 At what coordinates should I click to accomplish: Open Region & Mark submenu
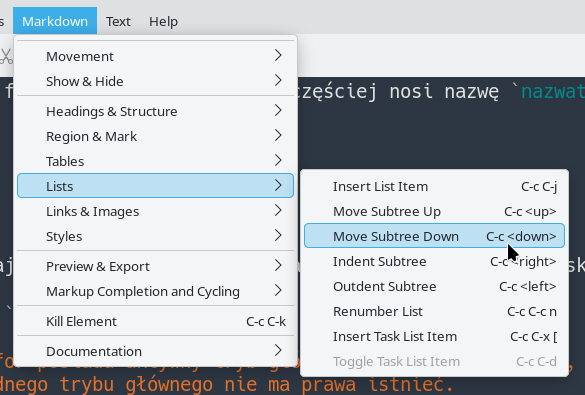coord(155,136)
